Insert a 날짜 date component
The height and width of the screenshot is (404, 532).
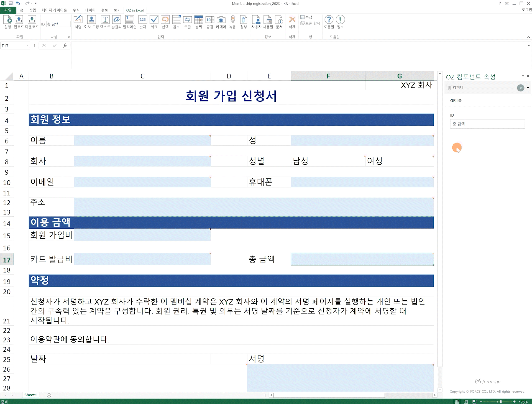pyautogui.click(x=199, y=22)
